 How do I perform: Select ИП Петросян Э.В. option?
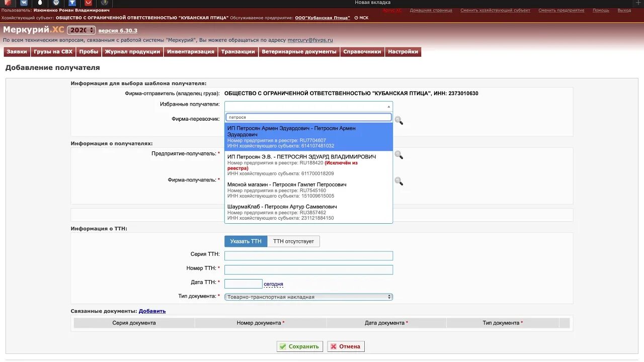tap(308, 165)
